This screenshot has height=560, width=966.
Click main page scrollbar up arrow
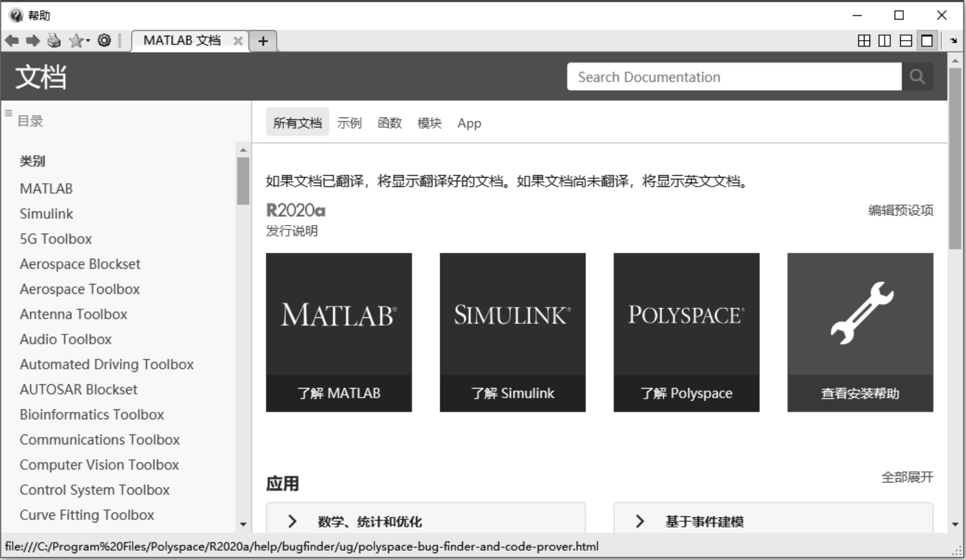point(955,61)
